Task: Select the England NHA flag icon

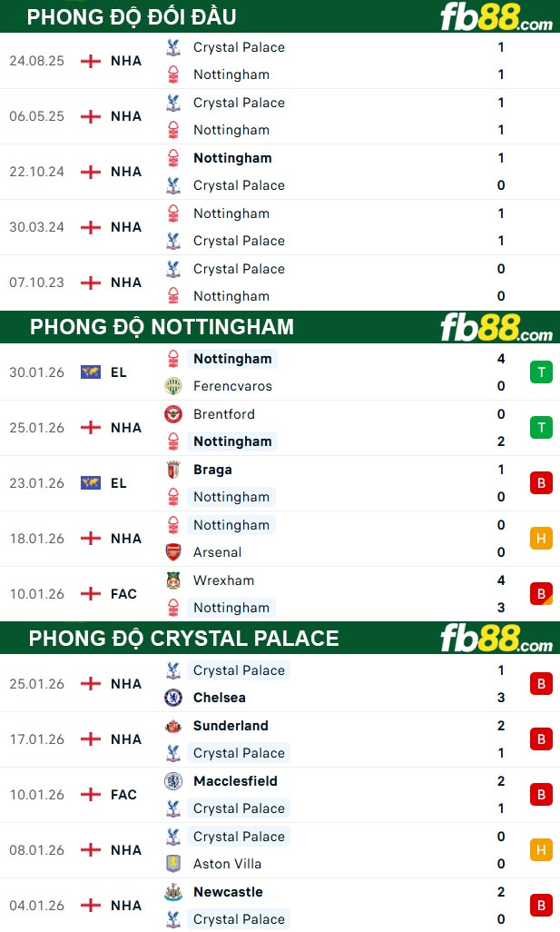Action: point(90,60)
